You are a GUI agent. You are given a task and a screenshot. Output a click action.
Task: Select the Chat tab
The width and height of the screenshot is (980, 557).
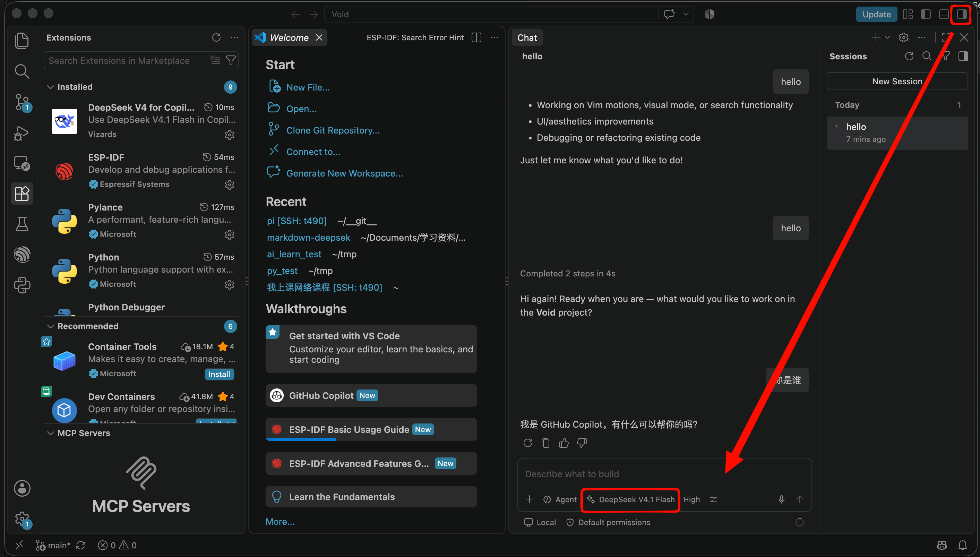(x=527, y=37)
